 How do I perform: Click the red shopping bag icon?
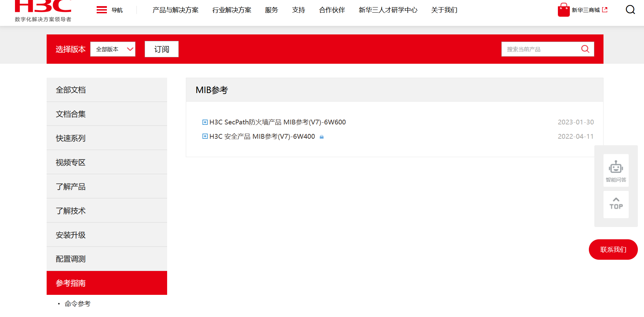[x=564, y=10]
